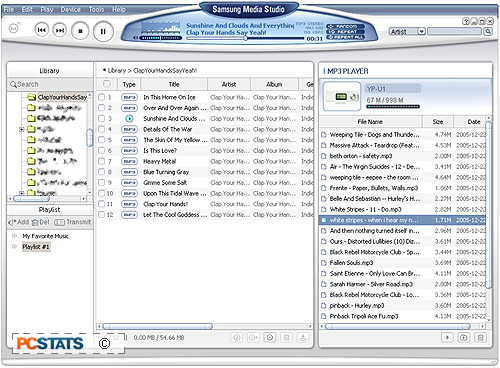Click the song progress seek bar
500x368 pixels.
(244, 38)
